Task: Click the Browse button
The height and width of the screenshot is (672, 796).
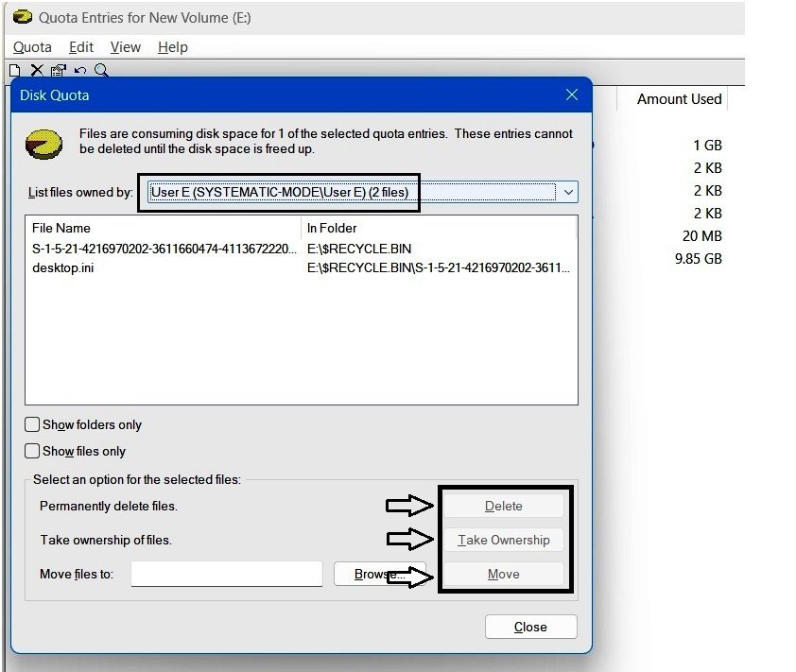Action: pos(379,574)
